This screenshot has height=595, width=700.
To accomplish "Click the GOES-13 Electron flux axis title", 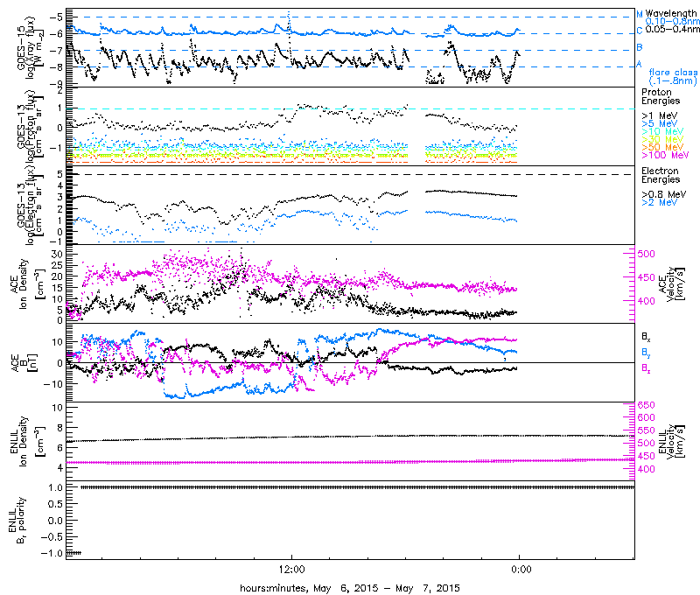I will (30, 206).
